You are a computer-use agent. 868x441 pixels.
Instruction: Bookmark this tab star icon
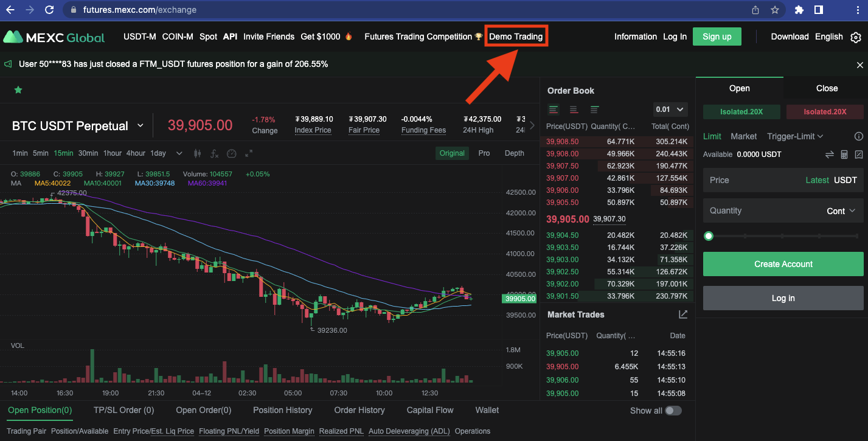coord(775,10)
